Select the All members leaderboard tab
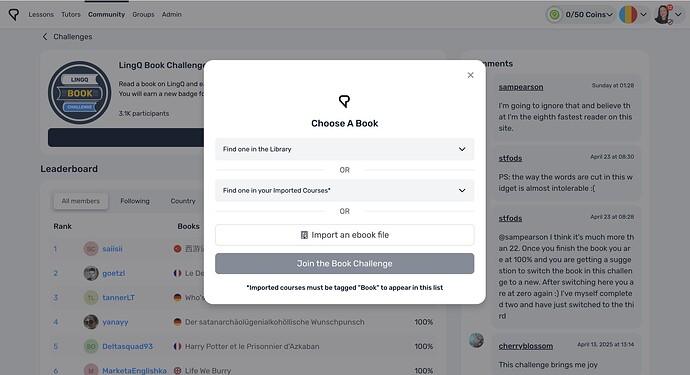Image resolution: width=690 pixels, height=375 pixels. 81,201
